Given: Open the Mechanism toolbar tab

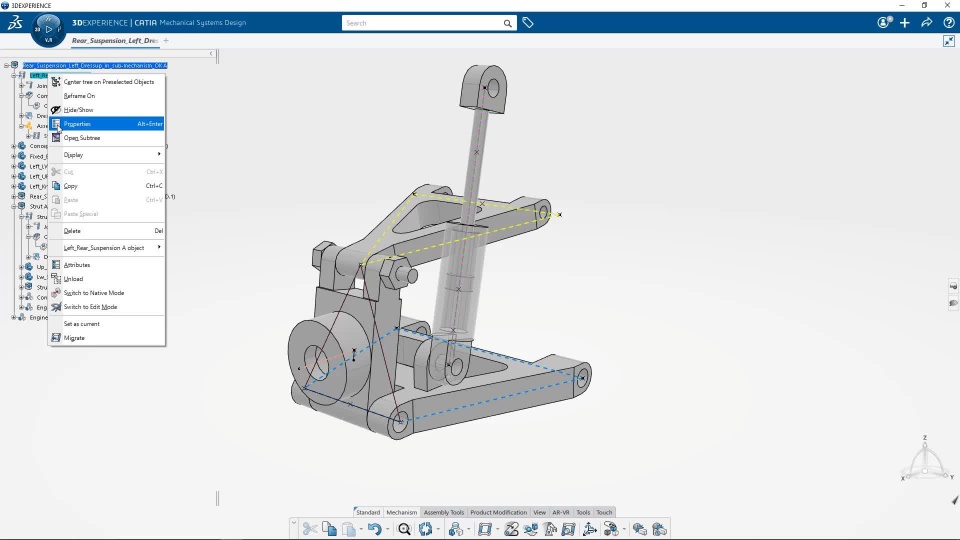Looking at the screenshot, I should (402, 512).
